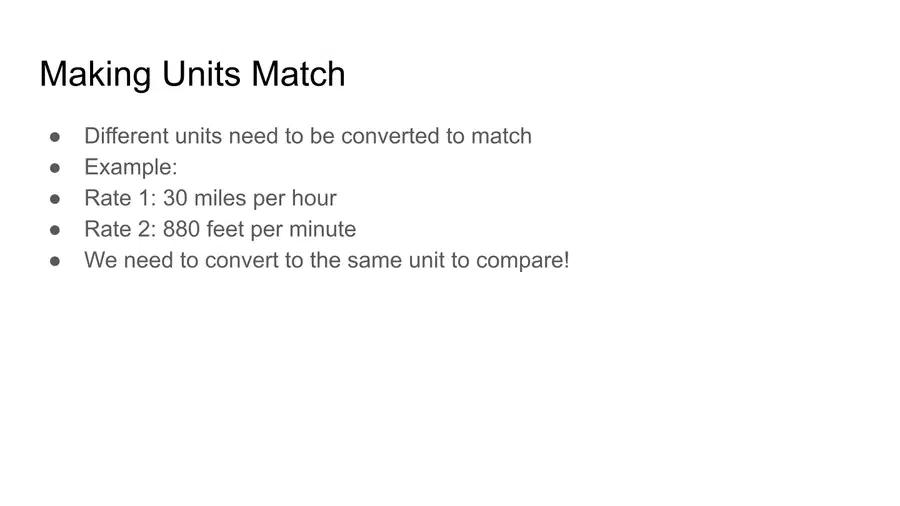This screenshot has width=900, height=506.
Task: Click the "Rate 1:" label
Action: (x=121, y=198)
